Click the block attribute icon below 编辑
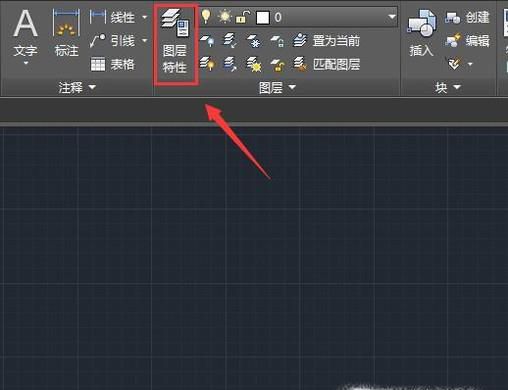 pos(454,63)
